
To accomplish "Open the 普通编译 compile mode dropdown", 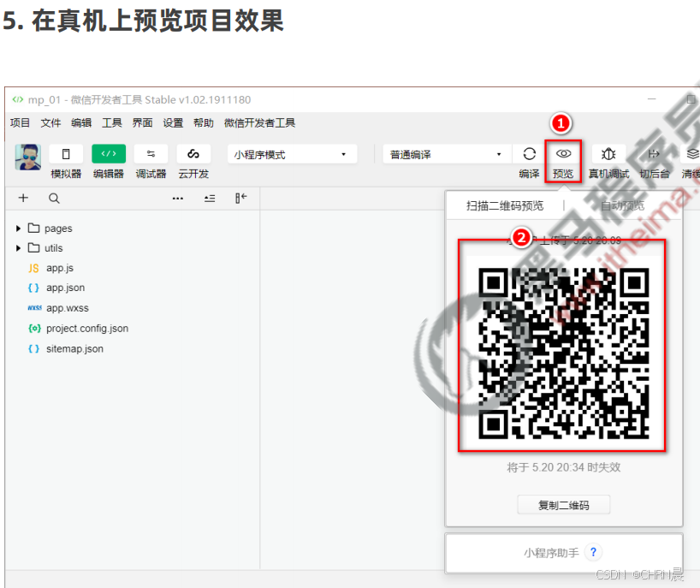I will (x=447, y=154).
